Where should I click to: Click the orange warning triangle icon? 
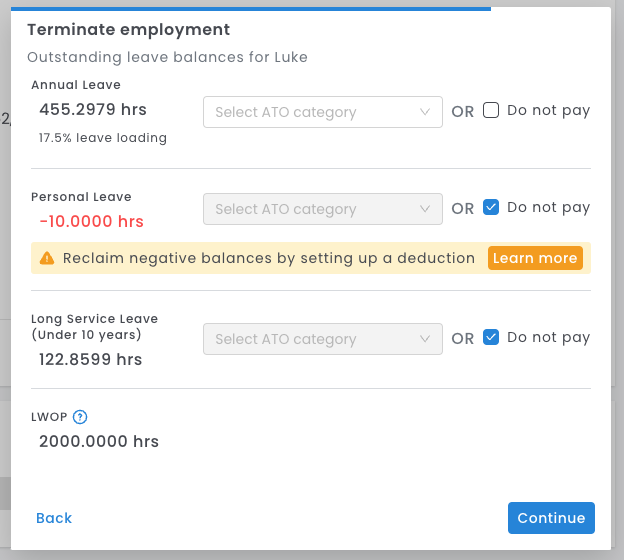[47, 258]
